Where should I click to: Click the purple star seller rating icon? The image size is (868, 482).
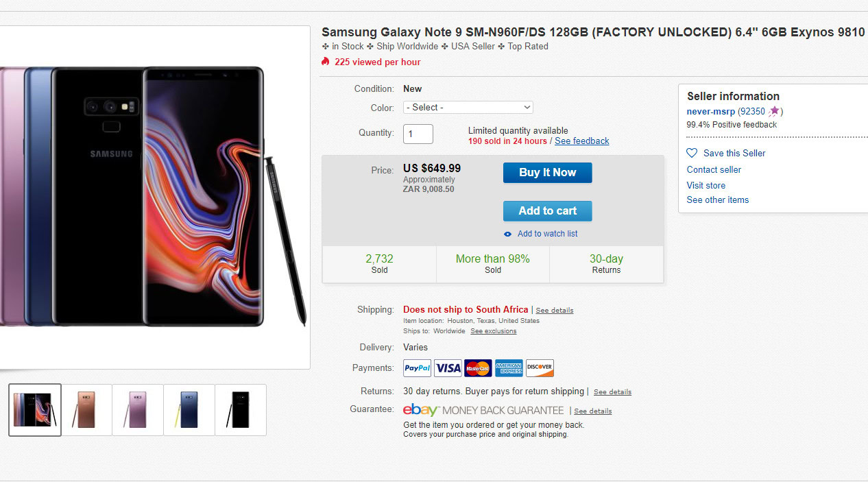point(774,111)
